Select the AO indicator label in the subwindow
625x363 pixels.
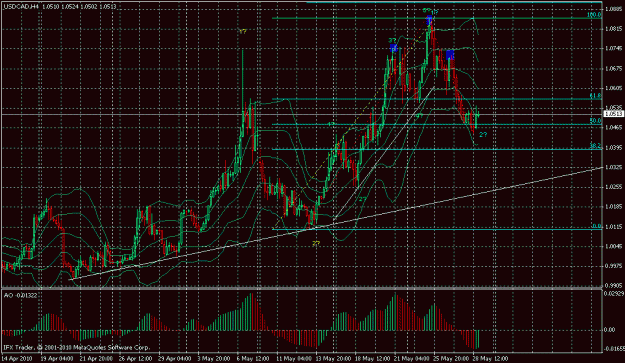point(20,295)
